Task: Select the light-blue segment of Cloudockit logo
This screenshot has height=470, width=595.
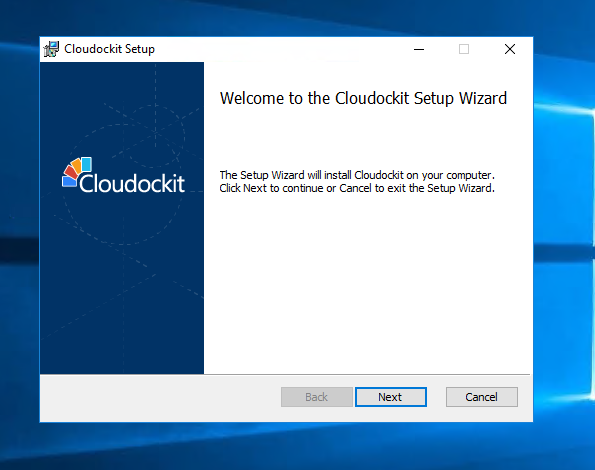Action: [x=87, y=164]
